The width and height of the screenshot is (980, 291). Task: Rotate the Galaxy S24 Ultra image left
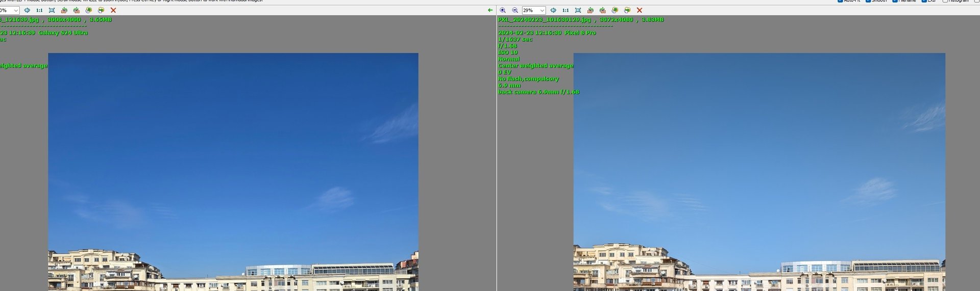[x=64, y=10]
